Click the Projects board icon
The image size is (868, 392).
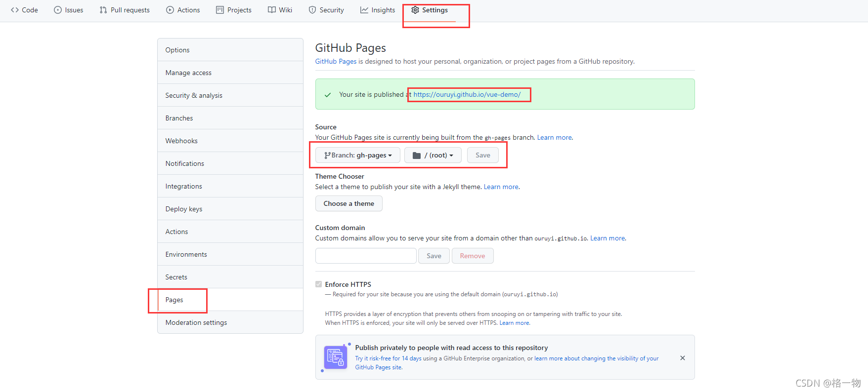[220, 10]
